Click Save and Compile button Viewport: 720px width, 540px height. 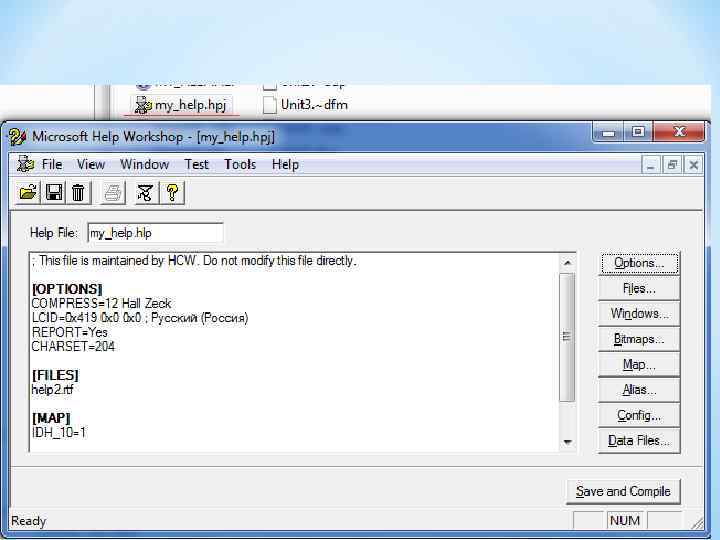(623, 491)
